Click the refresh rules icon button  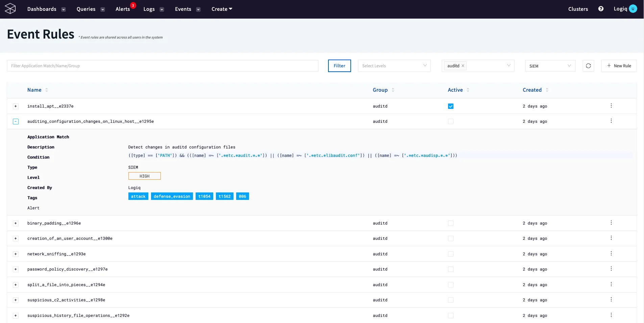[x=588, y=66]
